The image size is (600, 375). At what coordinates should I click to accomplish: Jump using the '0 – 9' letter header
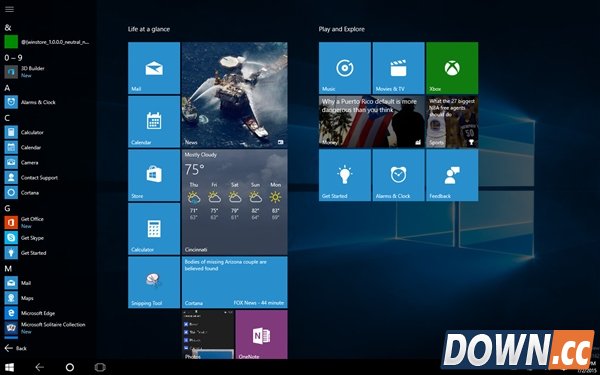13,58
